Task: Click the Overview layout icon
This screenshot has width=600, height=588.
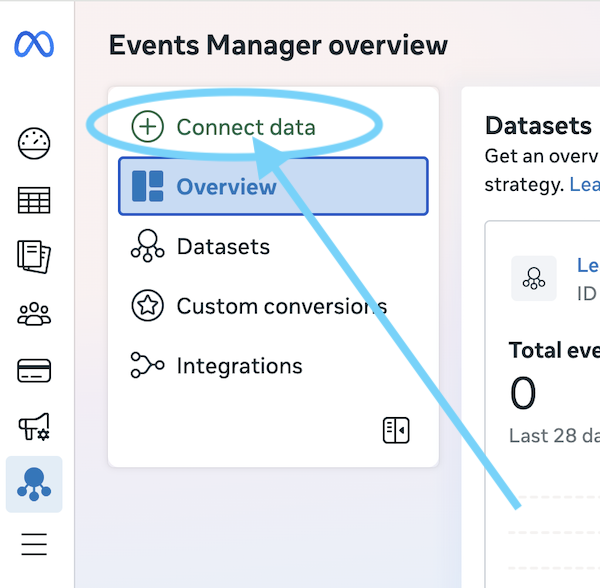Action: pyautogui.click(x=148, y=186)
